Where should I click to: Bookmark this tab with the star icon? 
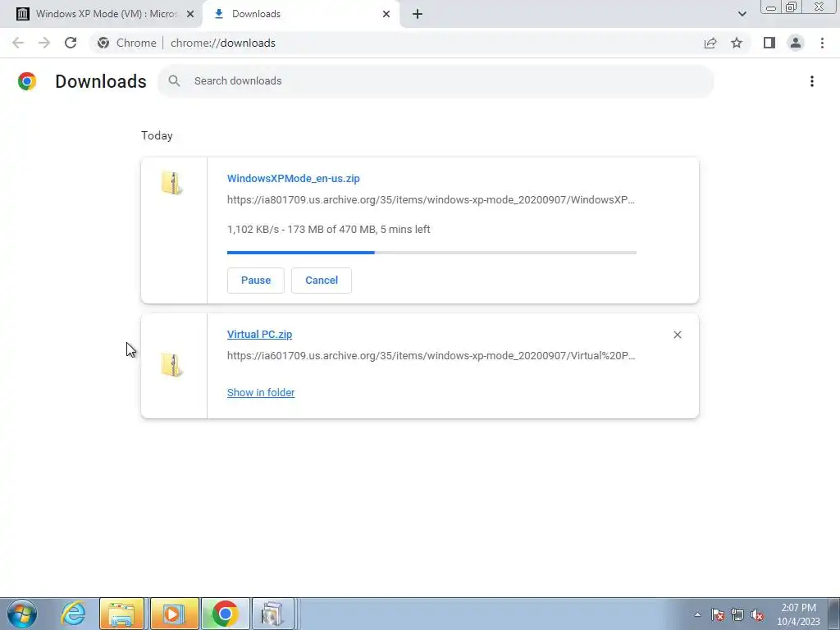point(737,43)
